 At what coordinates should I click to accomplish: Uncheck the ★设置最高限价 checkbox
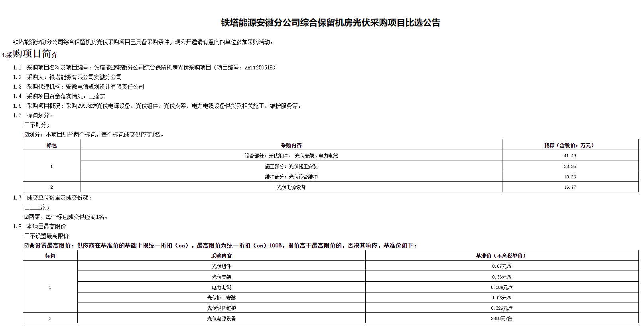[x=27, y=246]
